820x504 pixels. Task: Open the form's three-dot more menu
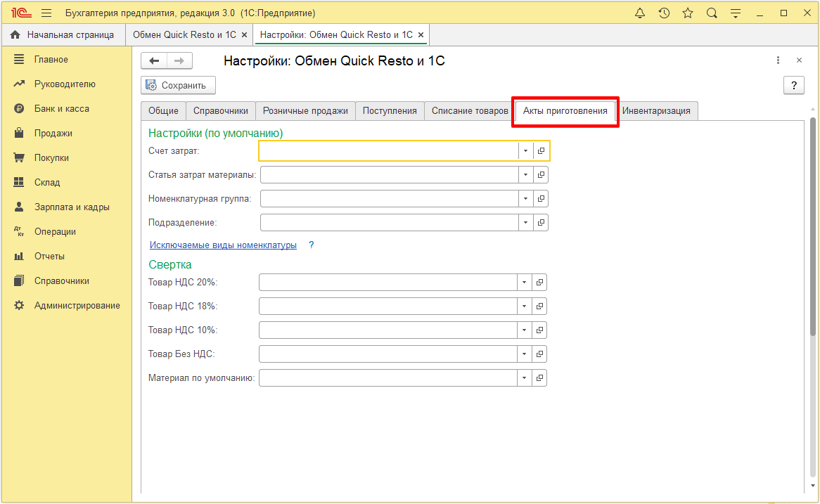(779, 60)
